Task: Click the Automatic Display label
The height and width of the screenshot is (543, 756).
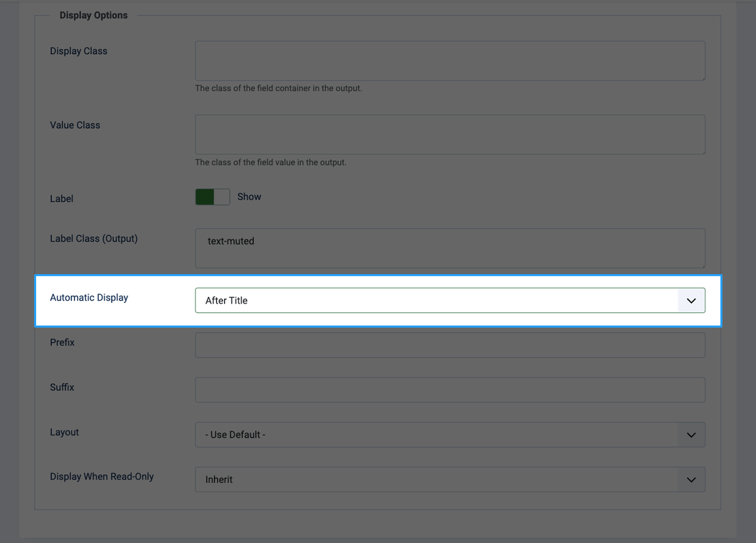Action: tap(89, 298)
